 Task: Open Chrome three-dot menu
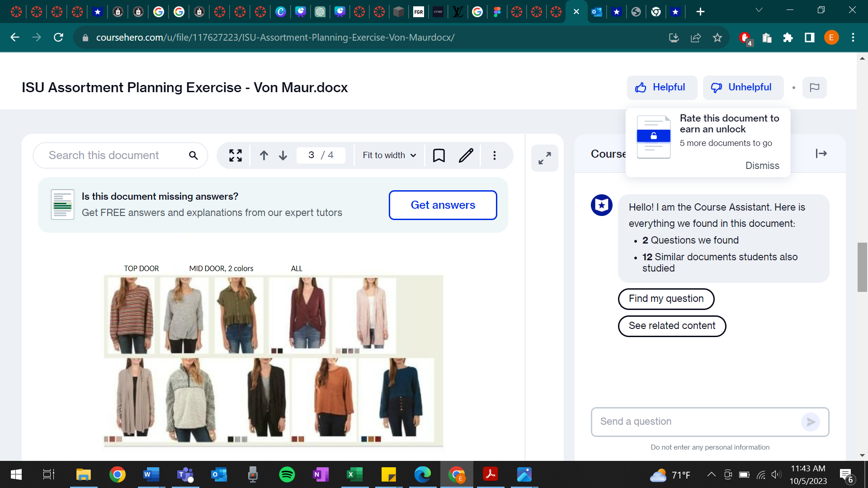pyautogui.click(x=853, y=38)
